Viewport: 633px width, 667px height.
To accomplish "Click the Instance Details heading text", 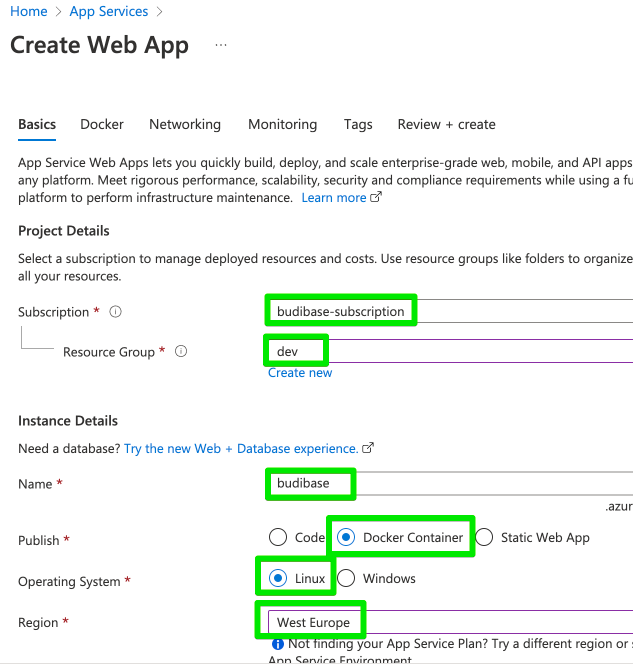I will point(68,421).
